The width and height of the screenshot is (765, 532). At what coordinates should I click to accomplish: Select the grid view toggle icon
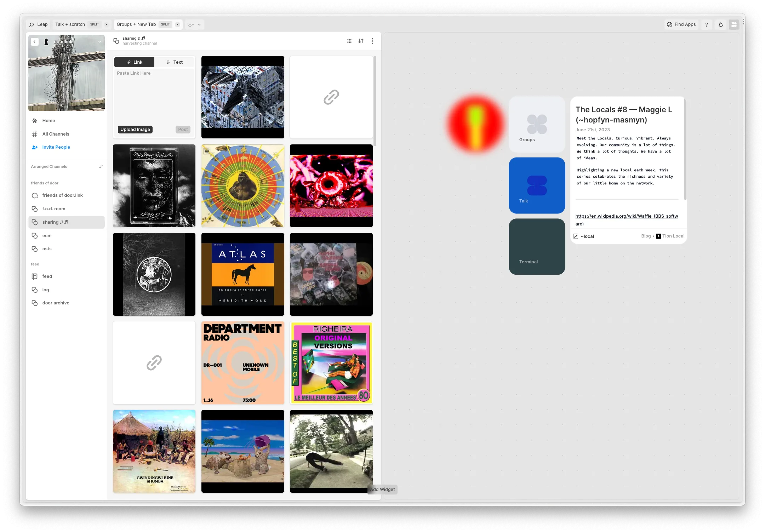pyautogui.click(x=349, y=41)
